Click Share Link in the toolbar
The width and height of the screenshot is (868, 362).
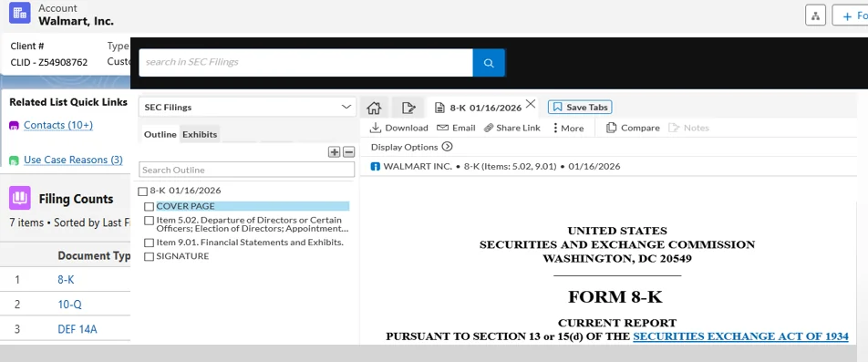coord(512,128)
